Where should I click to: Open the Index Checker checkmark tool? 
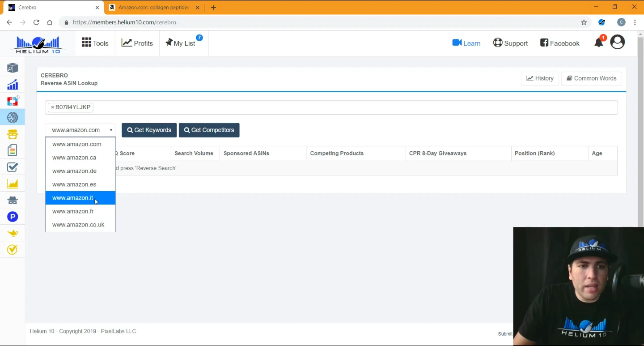(12, 167)
